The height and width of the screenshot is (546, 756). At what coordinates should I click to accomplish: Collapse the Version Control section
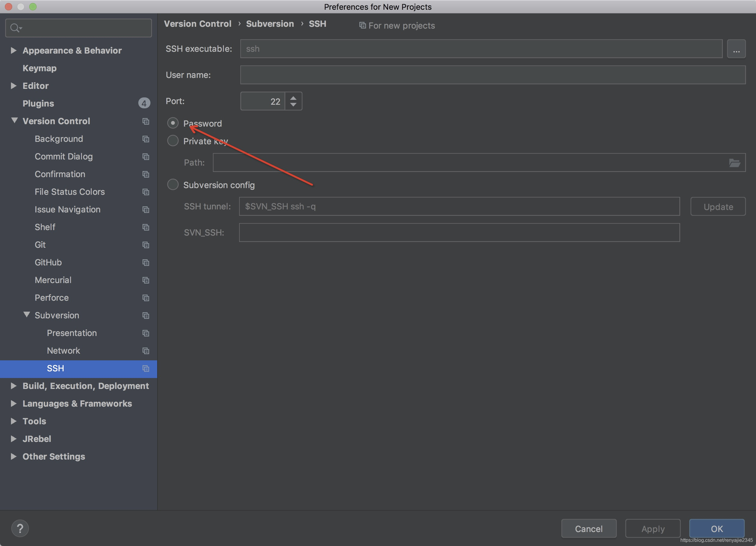[x=14, y=121]
